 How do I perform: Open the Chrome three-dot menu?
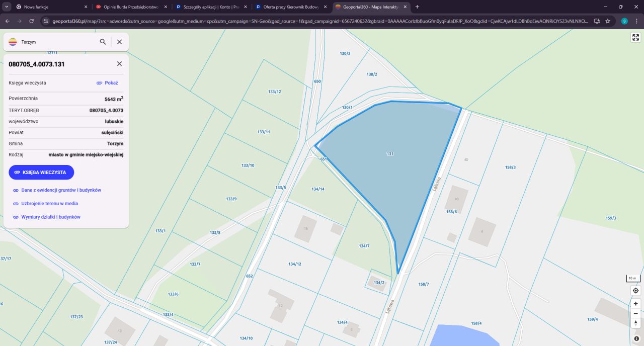pos(636,21)
